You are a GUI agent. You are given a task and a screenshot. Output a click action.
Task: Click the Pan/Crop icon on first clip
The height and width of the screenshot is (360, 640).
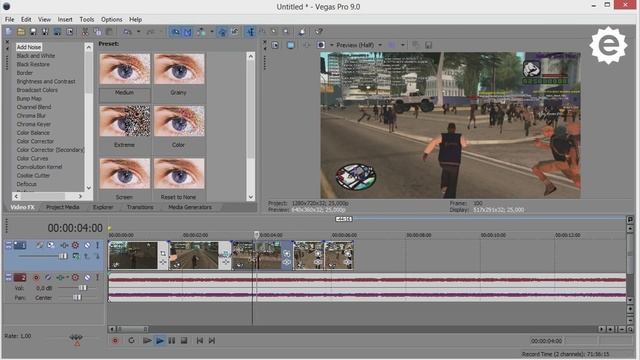(163, 253)
